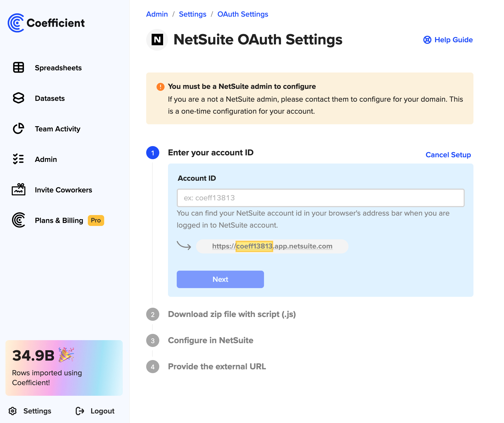Click the Admin checklist icon
The image size is (504, 423).
[19, 159]
